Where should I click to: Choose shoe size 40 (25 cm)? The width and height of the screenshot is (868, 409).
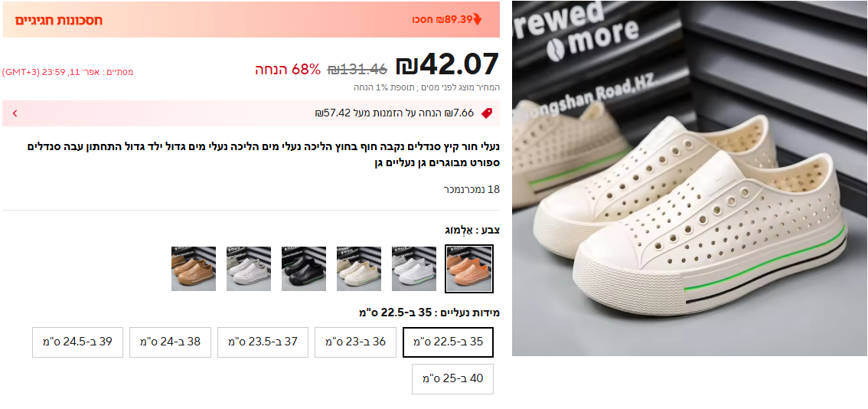pyautogui.click(x=452, y=379)
